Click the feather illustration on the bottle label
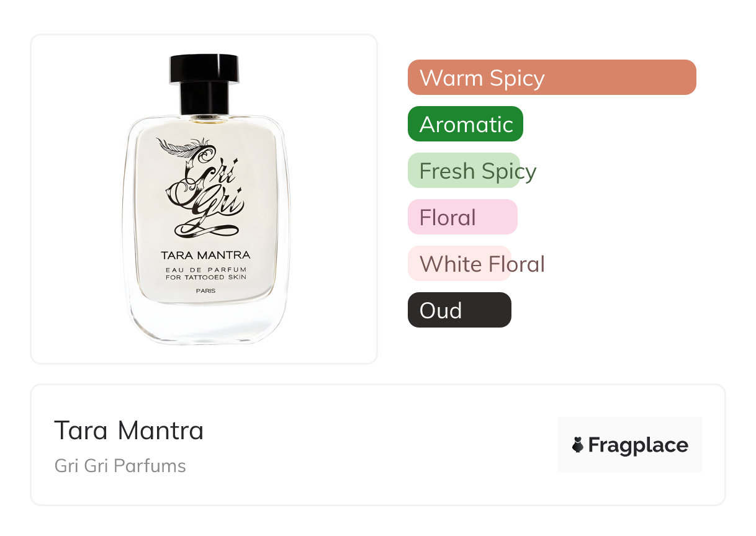756x536 pixels. [x=178, y=148]
